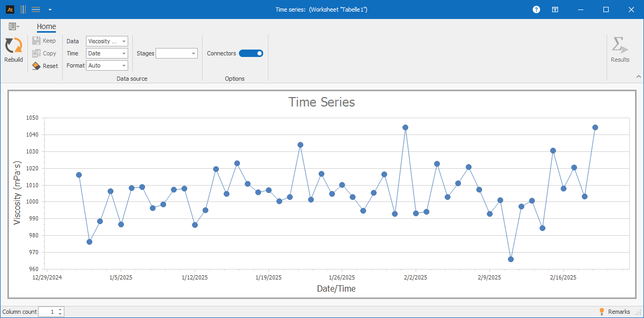This screenshot has width=644, height=318.
Task: Click the Copy icon
Action: (36, 53)
